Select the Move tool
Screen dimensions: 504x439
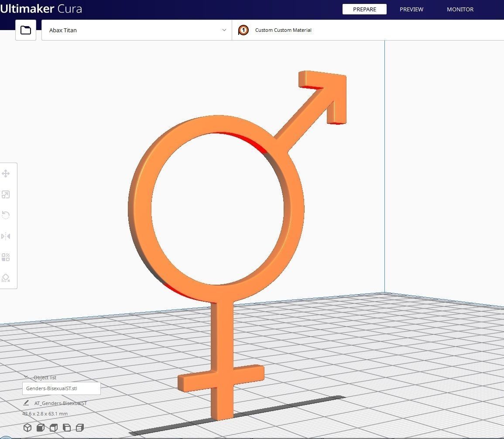(x=6, y=174)
